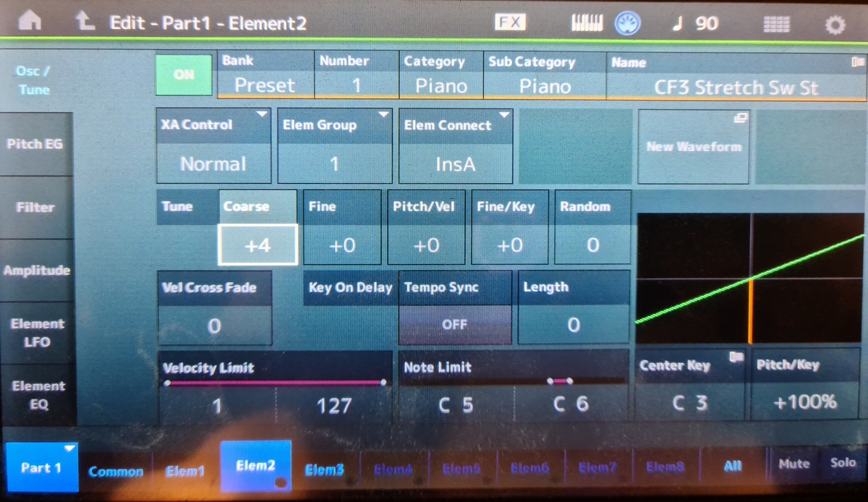
Task: Select the All elements tab
Action: click(732, 467)
